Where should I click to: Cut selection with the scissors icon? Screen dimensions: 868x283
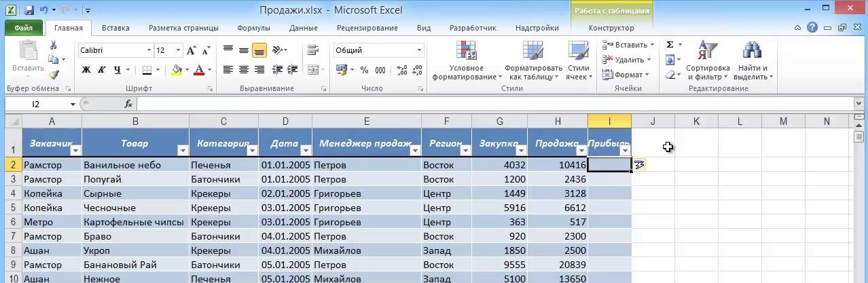point(54,45)
